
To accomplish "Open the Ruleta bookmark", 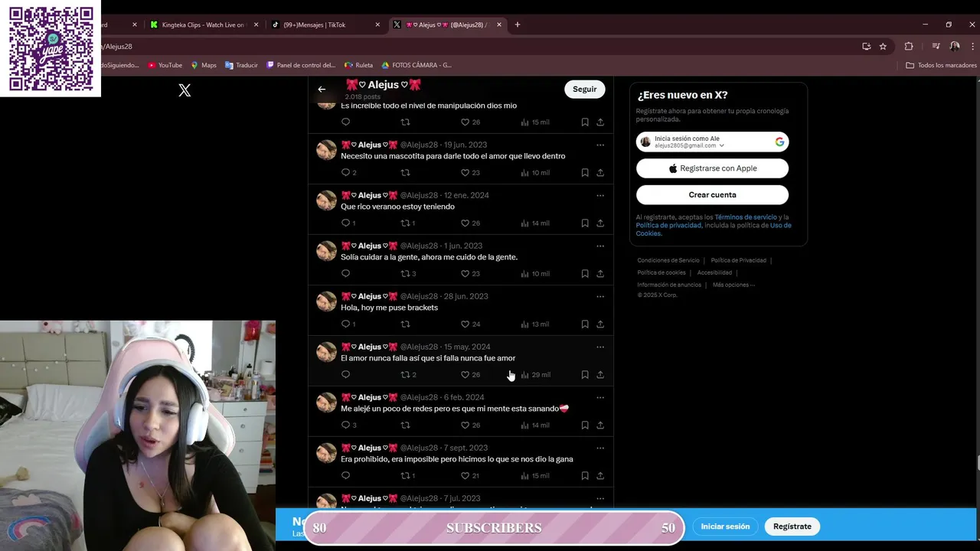I will 358,65.
